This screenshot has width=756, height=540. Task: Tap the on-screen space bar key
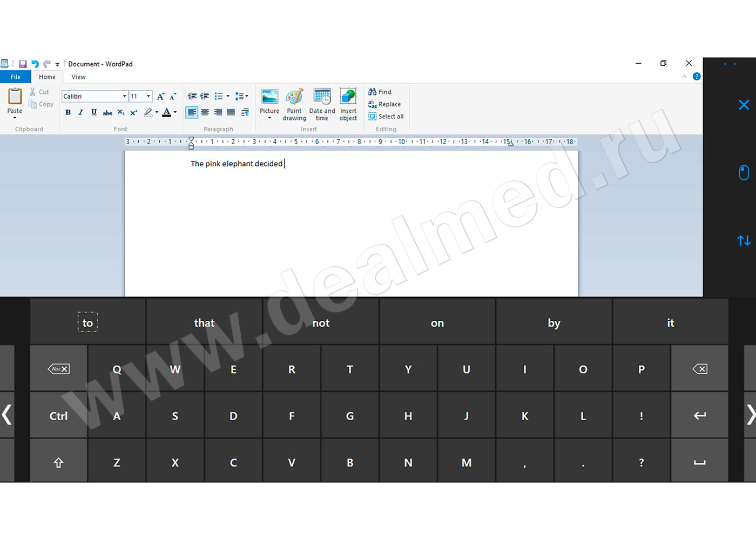[x=700, y=462]
